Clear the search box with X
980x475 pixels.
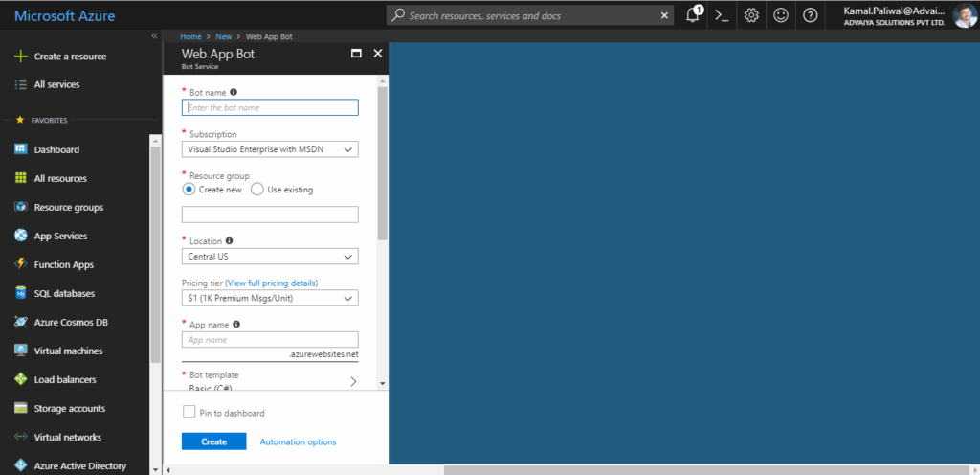[x=664, y=15]
